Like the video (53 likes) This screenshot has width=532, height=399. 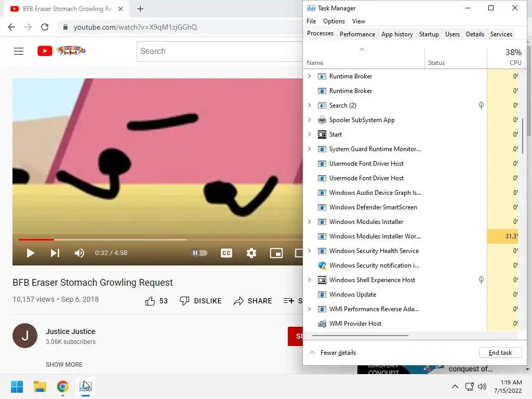point(156,301)
